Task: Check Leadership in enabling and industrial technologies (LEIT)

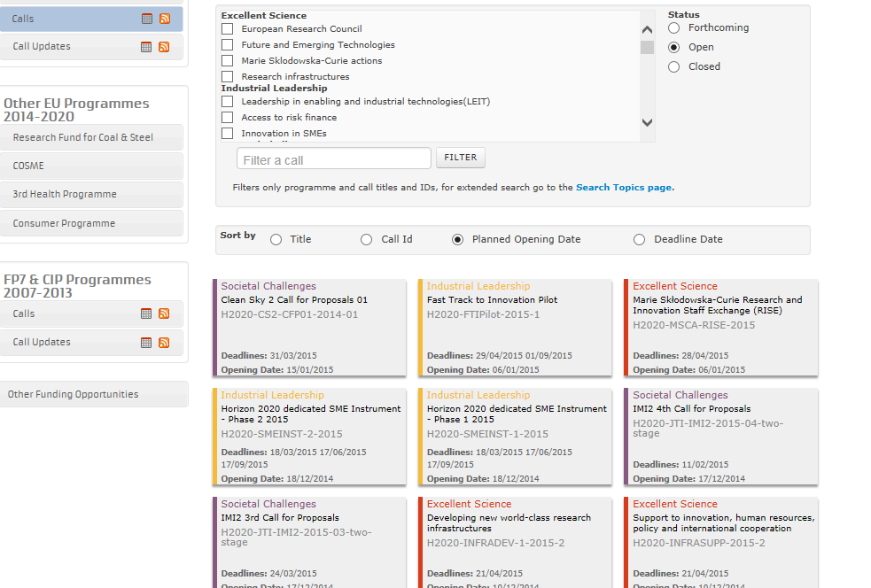Action: [227, 101]
